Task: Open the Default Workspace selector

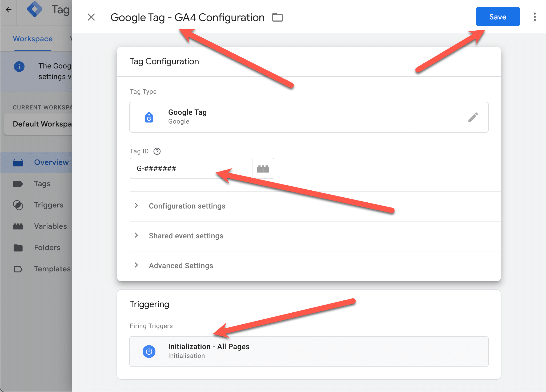Action: 38,124
